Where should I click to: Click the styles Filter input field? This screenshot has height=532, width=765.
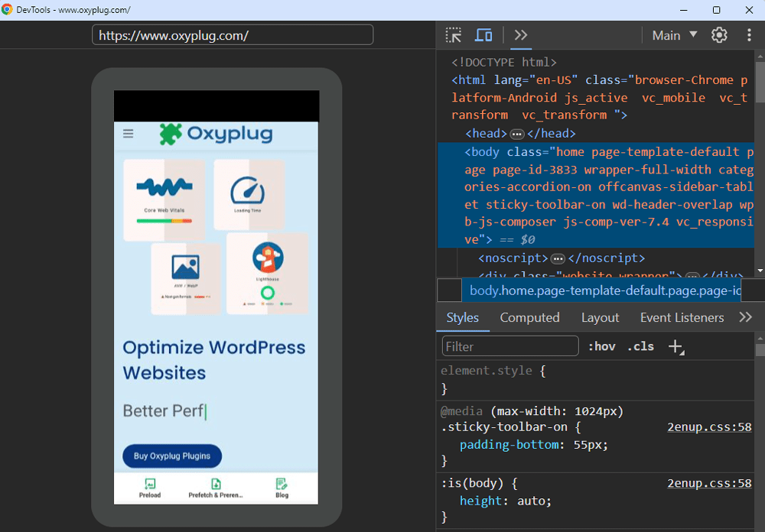tap(510, 346)
